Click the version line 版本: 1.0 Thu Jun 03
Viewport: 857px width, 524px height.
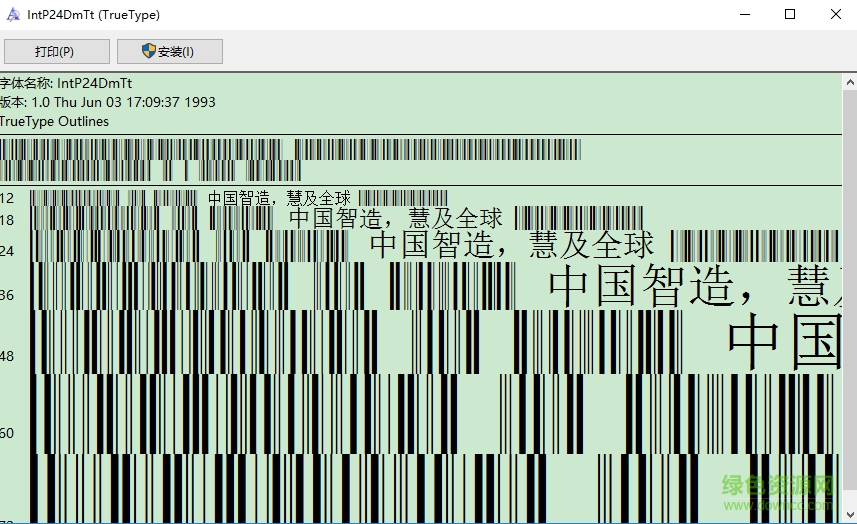point(108,102)
